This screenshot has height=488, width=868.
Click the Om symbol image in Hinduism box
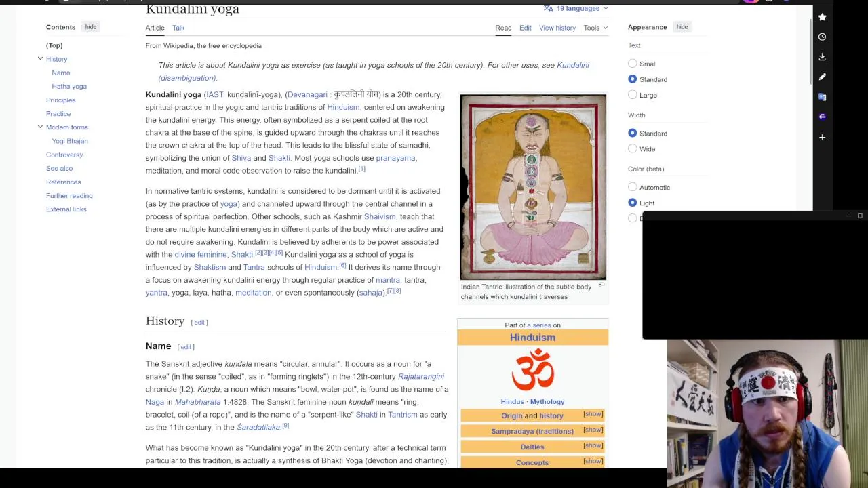click(x=532, y=370)
